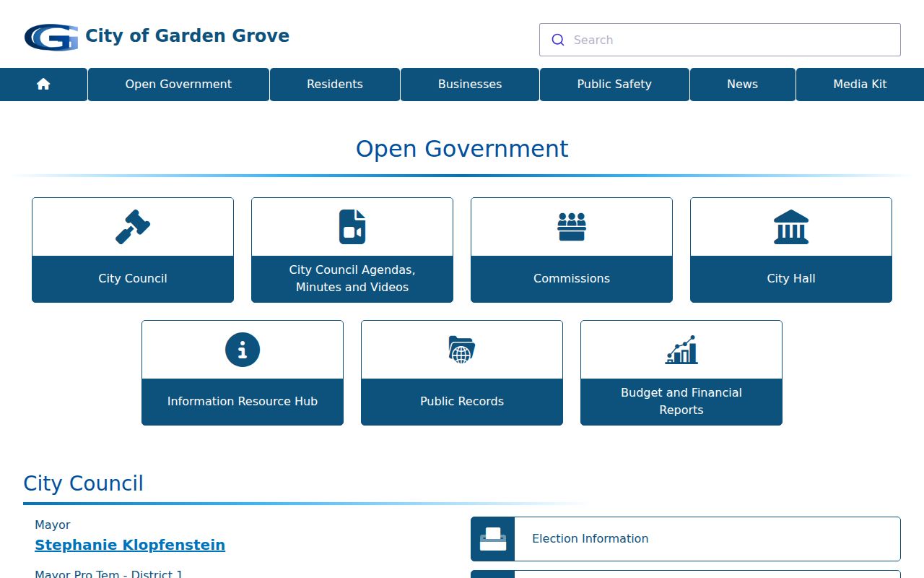Open the Public Safety menu

click(614, 85)
